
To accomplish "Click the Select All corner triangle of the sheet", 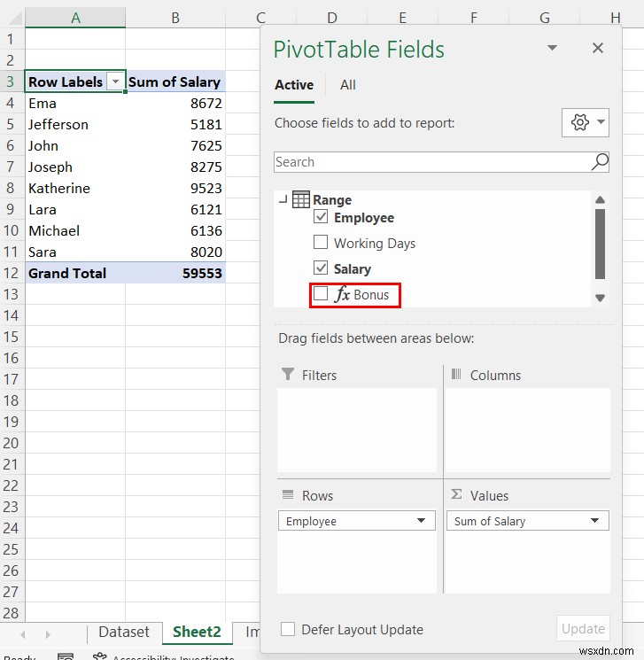I will coord(15,18).
